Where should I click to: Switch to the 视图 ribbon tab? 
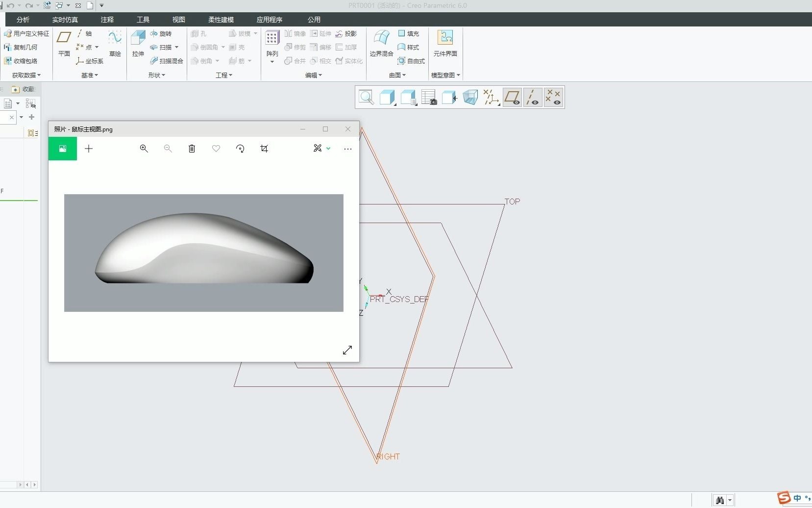(178, 20)
